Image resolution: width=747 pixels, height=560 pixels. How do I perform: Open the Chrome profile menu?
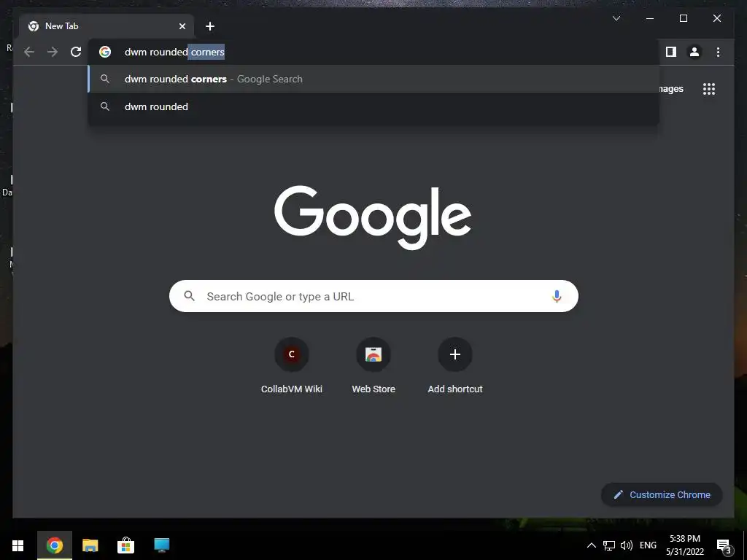[694, 52]
